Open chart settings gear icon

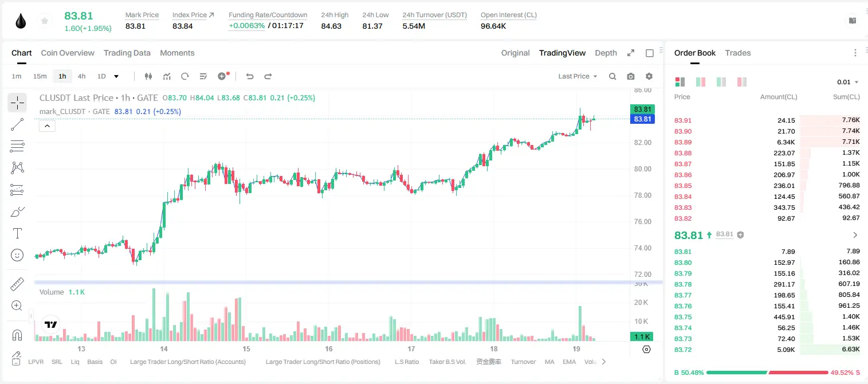pos(649,76)
